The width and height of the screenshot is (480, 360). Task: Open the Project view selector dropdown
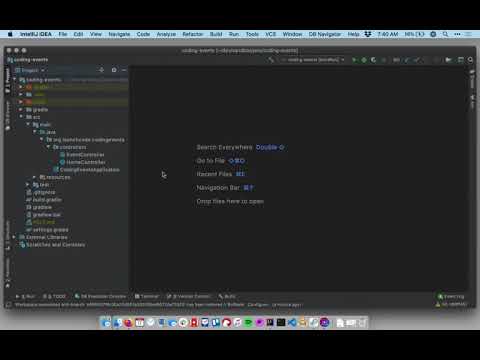30,70
